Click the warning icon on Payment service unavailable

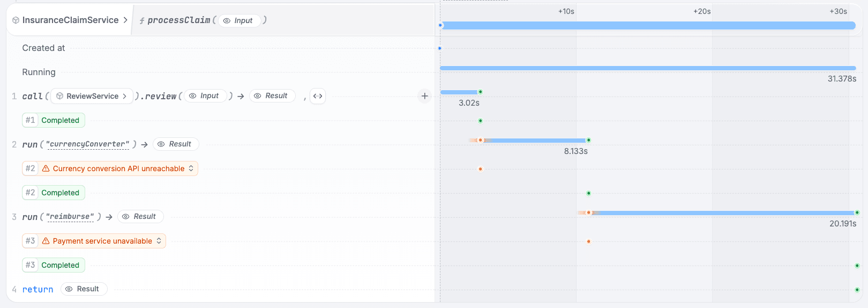click(46, 241)
